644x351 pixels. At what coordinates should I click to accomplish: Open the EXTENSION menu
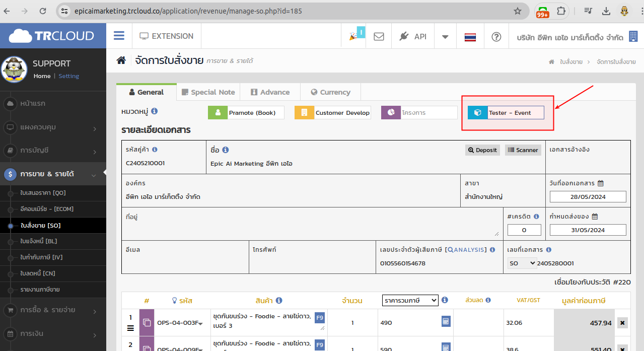point(167,36)
